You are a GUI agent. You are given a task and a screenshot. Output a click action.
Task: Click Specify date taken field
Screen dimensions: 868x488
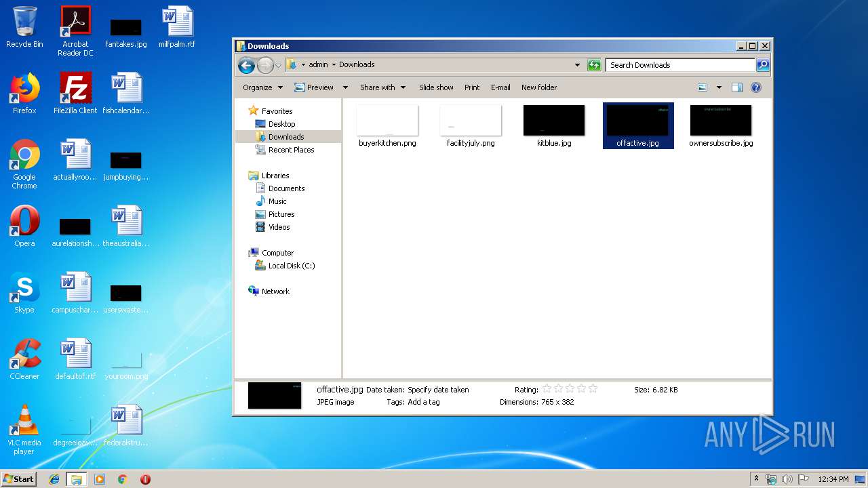tap(438, 390)
